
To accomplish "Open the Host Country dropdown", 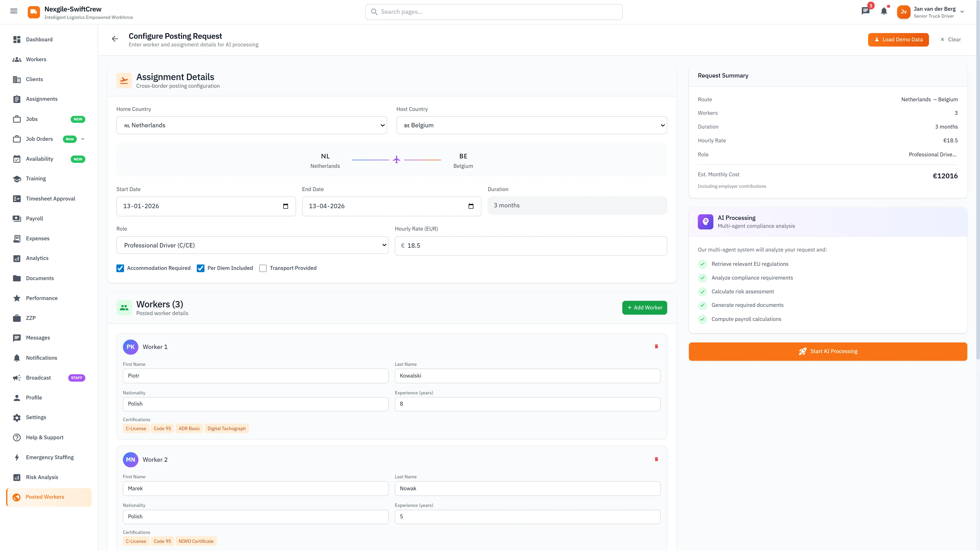I will [531, 125].
